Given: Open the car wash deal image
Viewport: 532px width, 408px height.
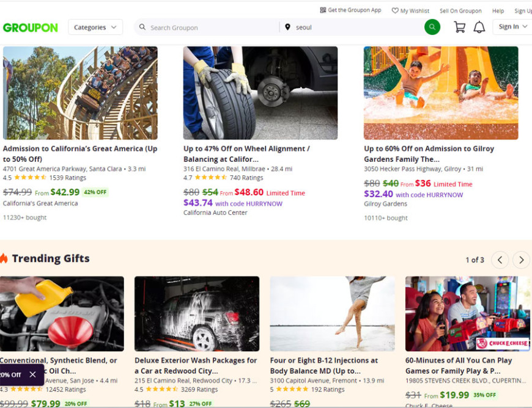Looking at the screenshot, I should 197,314.
